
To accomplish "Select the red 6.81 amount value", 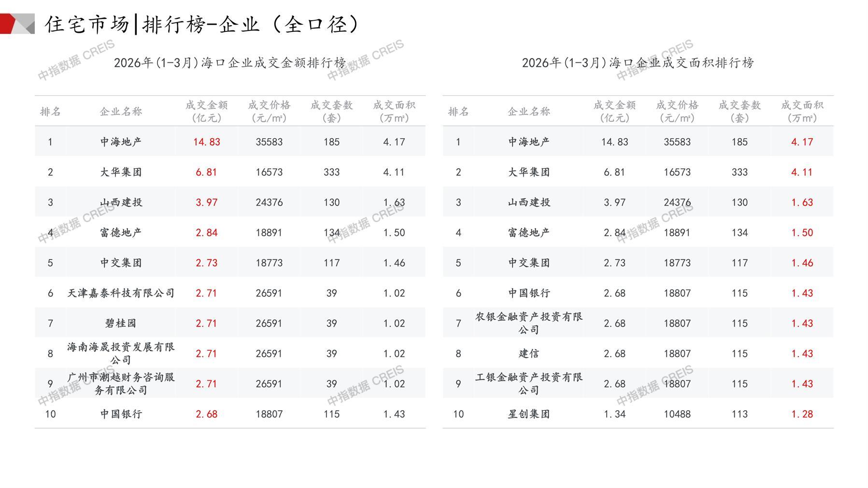I will tap(206, 172).
